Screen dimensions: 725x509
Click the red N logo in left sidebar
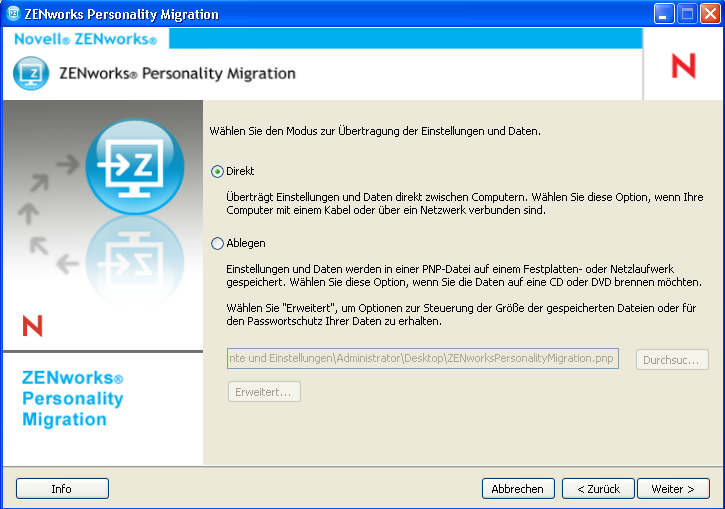point(32,325)
